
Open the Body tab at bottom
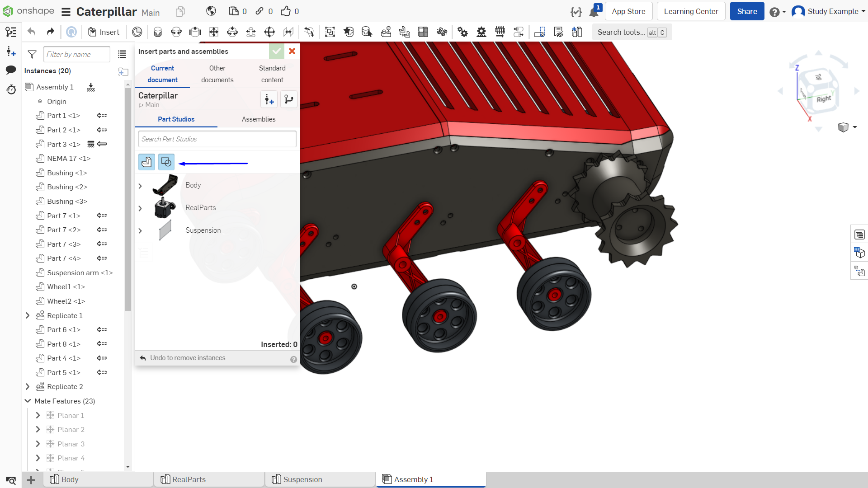click(x=98, y=479)
